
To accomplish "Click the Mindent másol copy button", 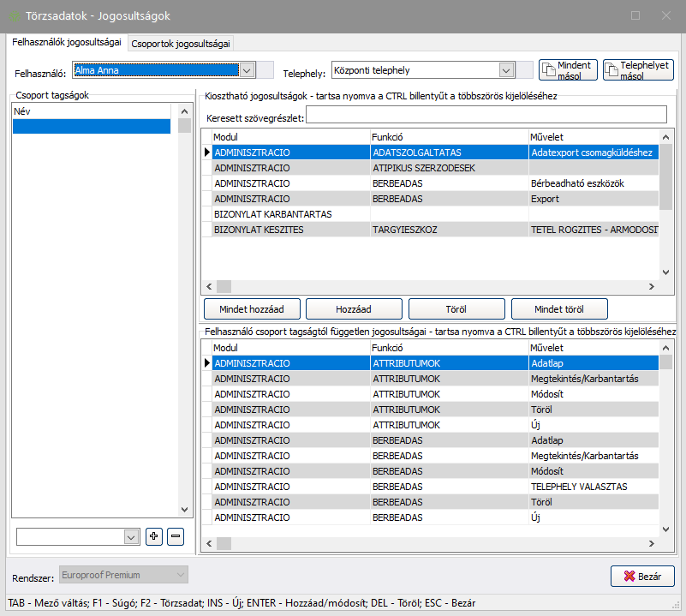I will [568, 70].
